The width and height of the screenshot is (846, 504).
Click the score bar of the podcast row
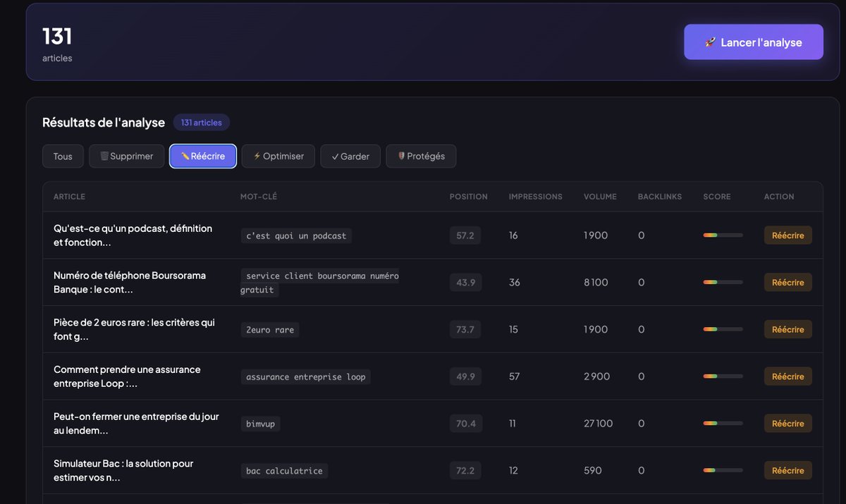point(723,235)
